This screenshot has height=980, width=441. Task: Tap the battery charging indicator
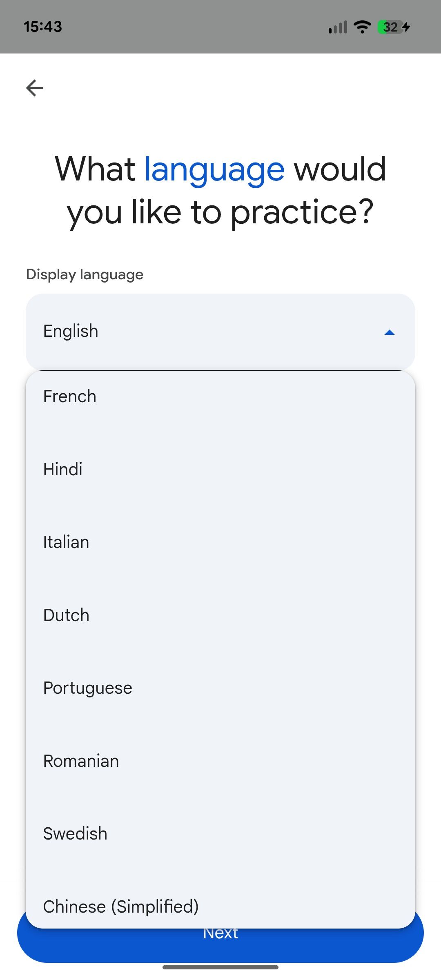(x=394, y=27)
